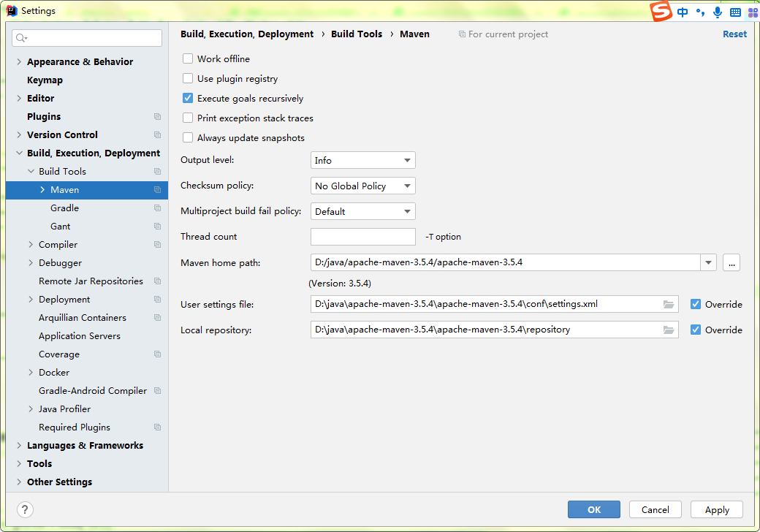Image resolution: width=760 pixels, height=532 pixels.
Task: Click the For current project copy icon
Action: [x=462, y=34]
